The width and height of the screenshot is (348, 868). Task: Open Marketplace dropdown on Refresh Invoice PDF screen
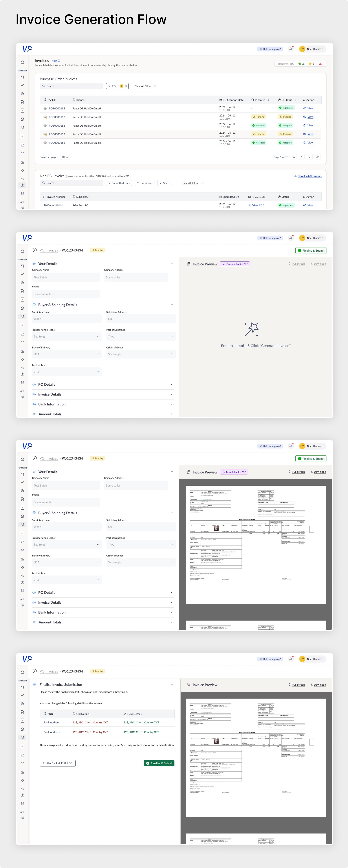tap(67, 580)
